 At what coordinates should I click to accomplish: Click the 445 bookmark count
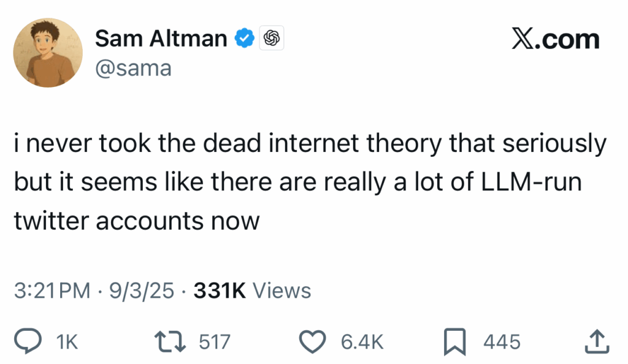503,341
